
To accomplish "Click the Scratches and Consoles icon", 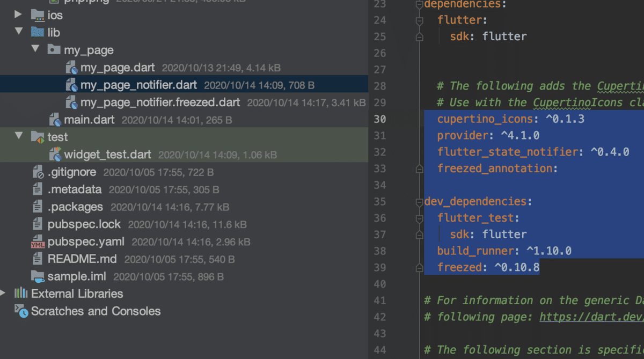I will 21,311.
